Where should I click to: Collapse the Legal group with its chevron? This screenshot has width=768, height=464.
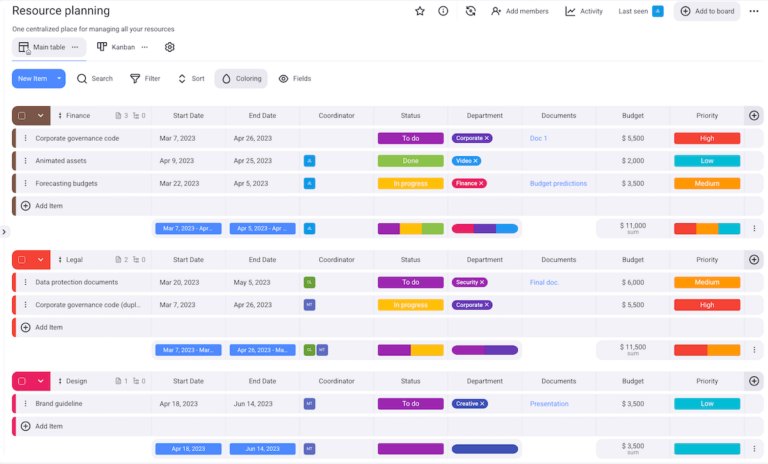(x=41, y=259)
